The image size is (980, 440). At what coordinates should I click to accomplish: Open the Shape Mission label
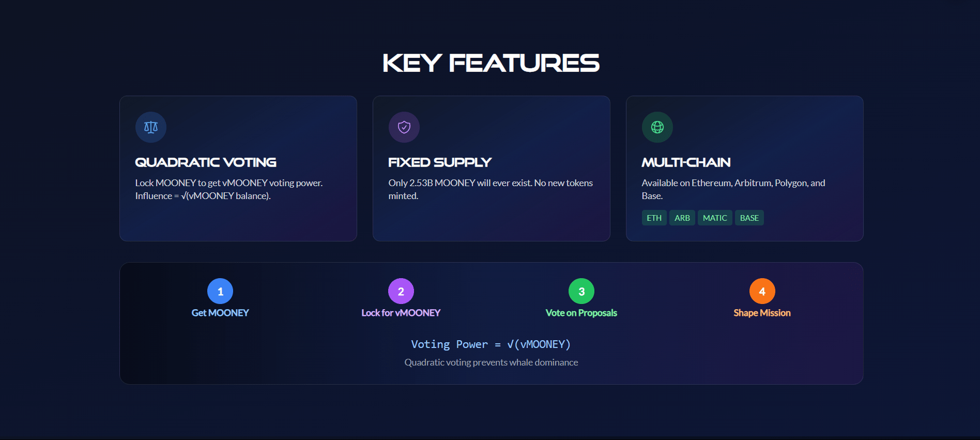tap(762, 313)
